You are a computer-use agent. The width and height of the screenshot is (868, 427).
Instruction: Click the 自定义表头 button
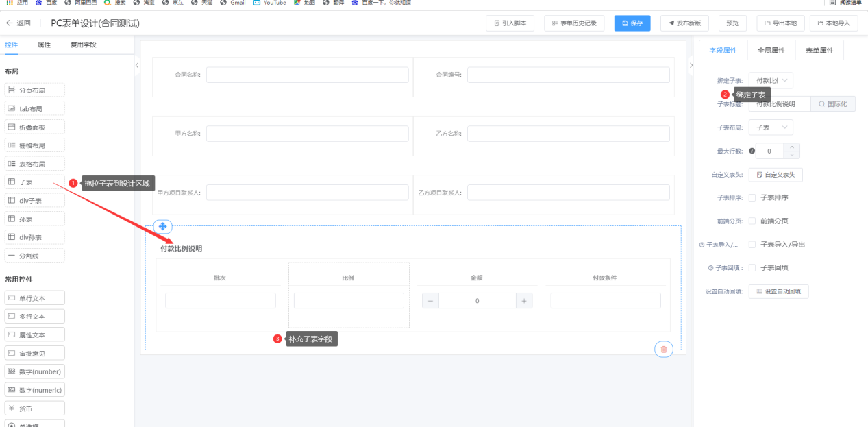point(776,175)
